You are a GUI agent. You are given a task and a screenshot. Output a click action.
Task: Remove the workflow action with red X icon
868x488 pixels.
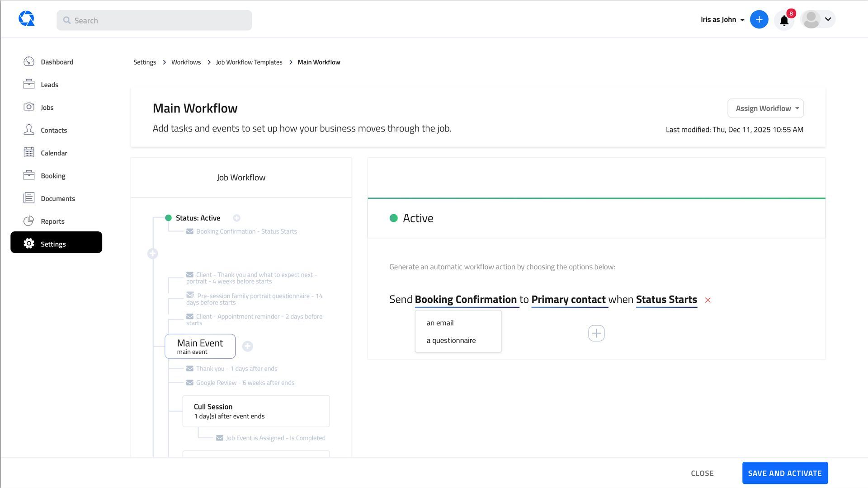[708, 300]
